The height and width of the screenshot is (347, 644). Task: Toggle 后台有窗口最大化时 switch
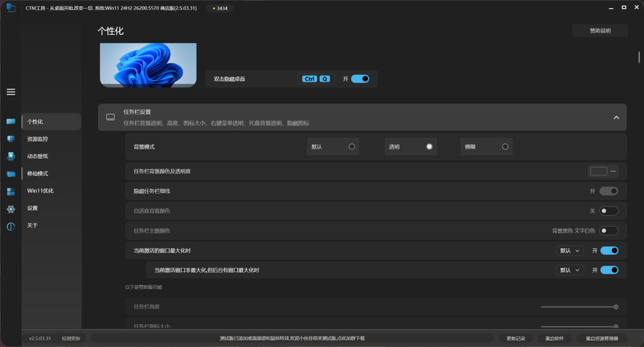pos(609,270)
